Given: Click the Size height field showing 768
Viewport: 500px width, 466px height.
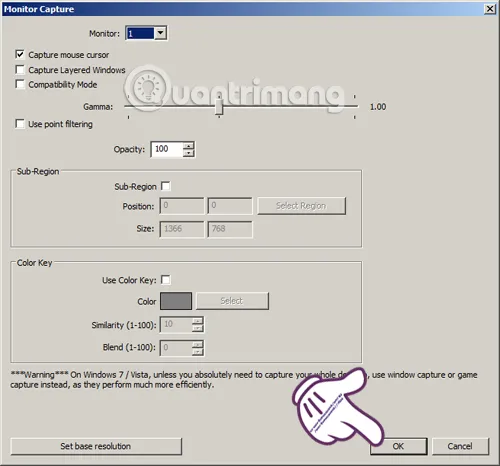Looking at the screenshot, I should coord(230,229).
